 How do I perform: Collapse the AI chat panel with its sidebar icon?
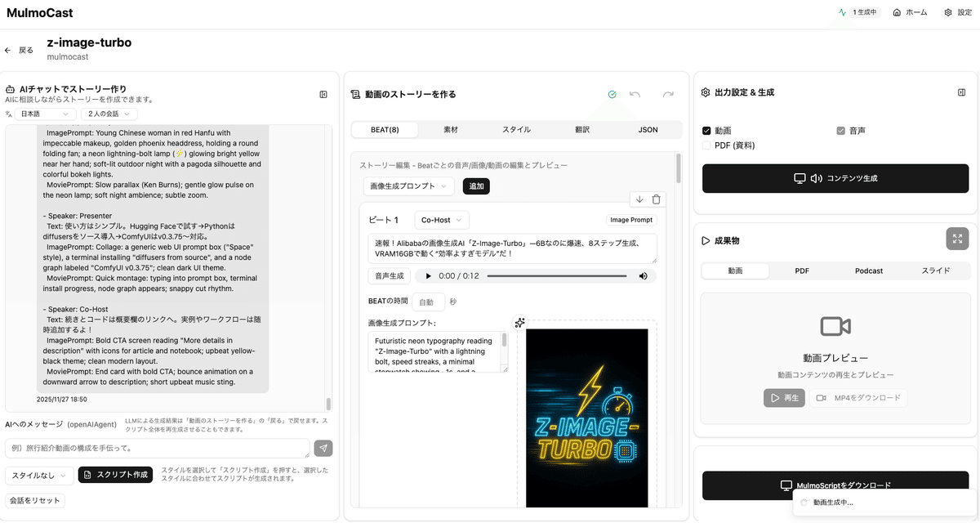pos(323,95)
